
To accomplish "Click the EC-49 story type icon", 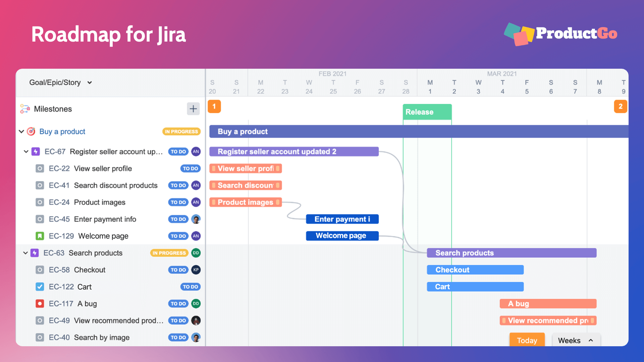I will (40, 320).
